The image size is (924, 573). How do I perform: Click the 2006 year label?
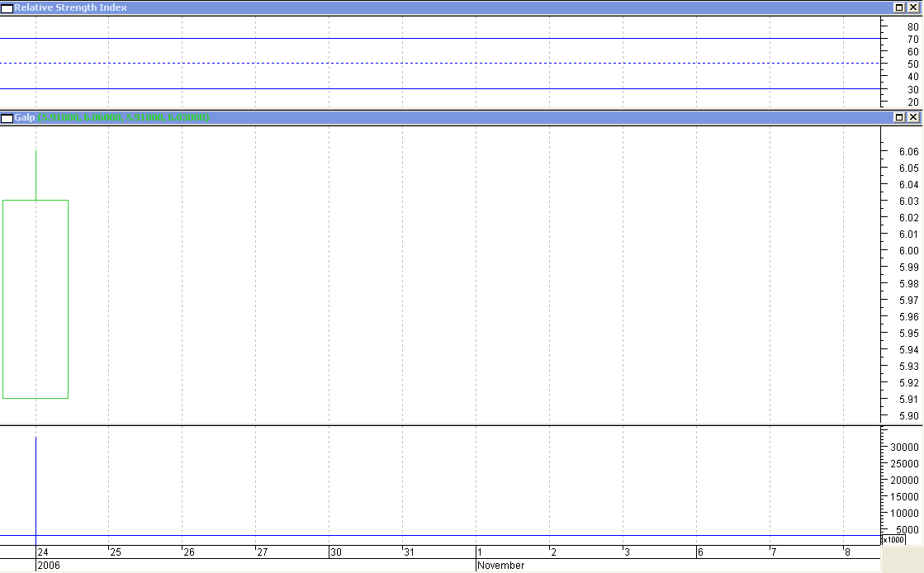pos(49,566)
